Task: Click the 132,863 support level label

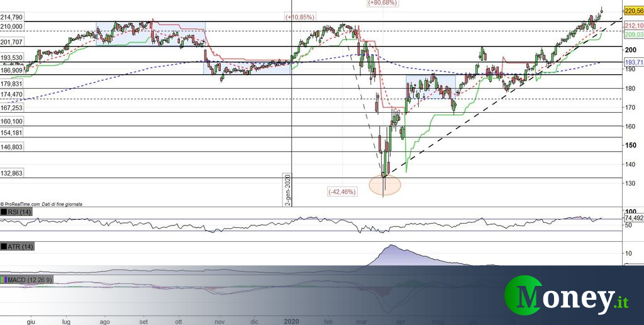Action: pyautogui.click(x=12, y=173)
